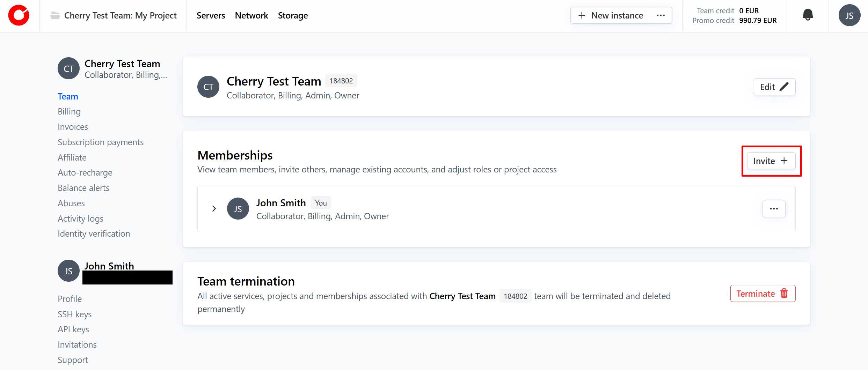Open Cherry Test Team project selector
The image size is (868, 370).
click(x=120, y=15)
